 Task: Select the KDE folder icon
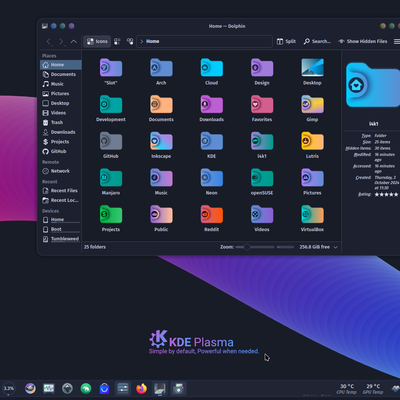pyautogui.click(x=212, y=141)
